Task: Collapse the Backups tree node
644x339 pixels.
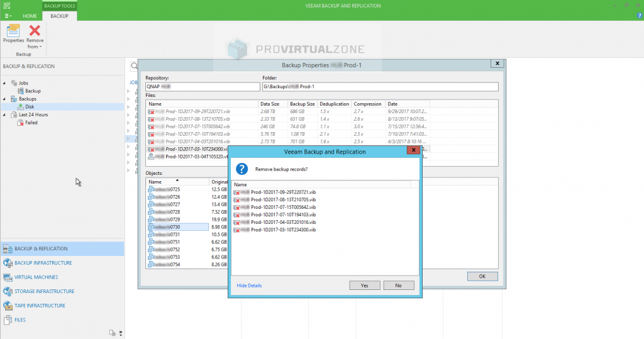Action: [x=4, y=99]
